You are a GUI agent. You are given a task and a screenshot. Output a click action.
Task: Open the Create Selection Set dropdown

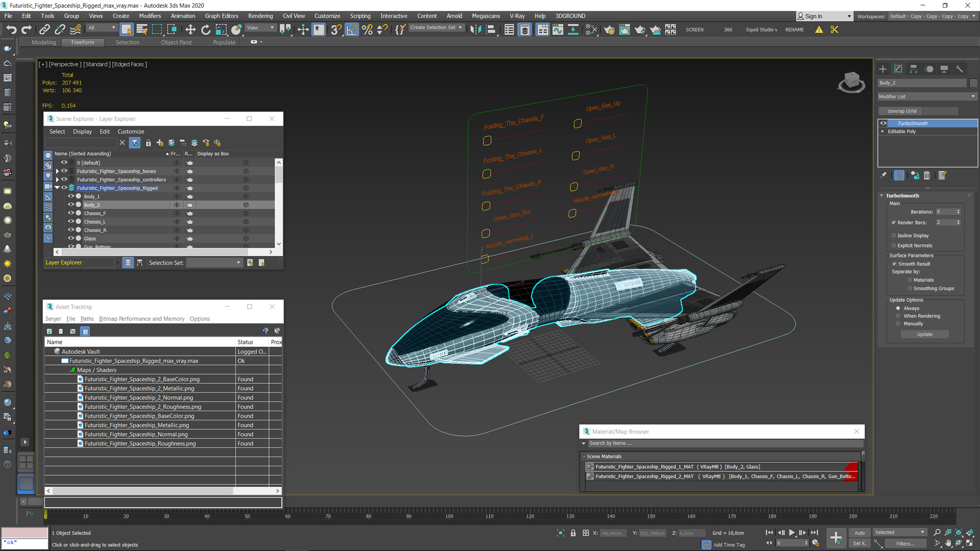pos(437,28)
